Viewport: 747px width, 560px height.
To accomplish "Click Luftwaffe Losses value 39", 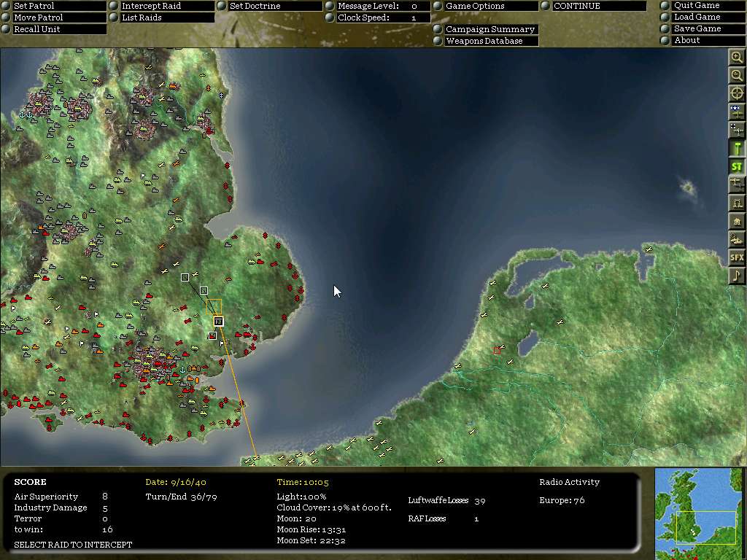I will 480,500.
